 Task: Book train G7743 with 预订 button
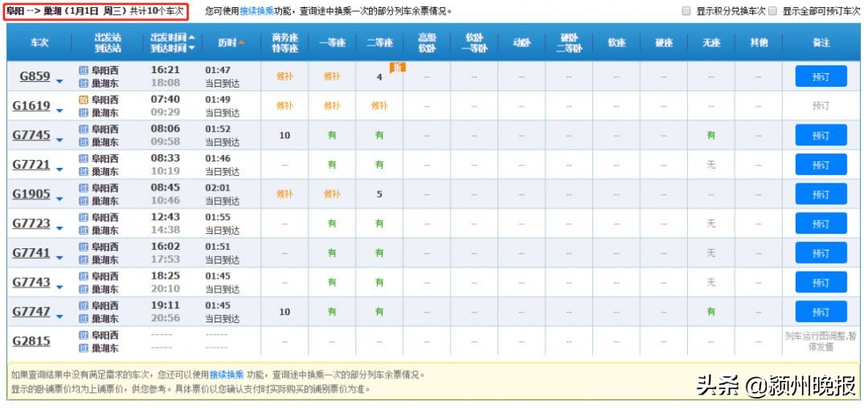coord(821,282)
